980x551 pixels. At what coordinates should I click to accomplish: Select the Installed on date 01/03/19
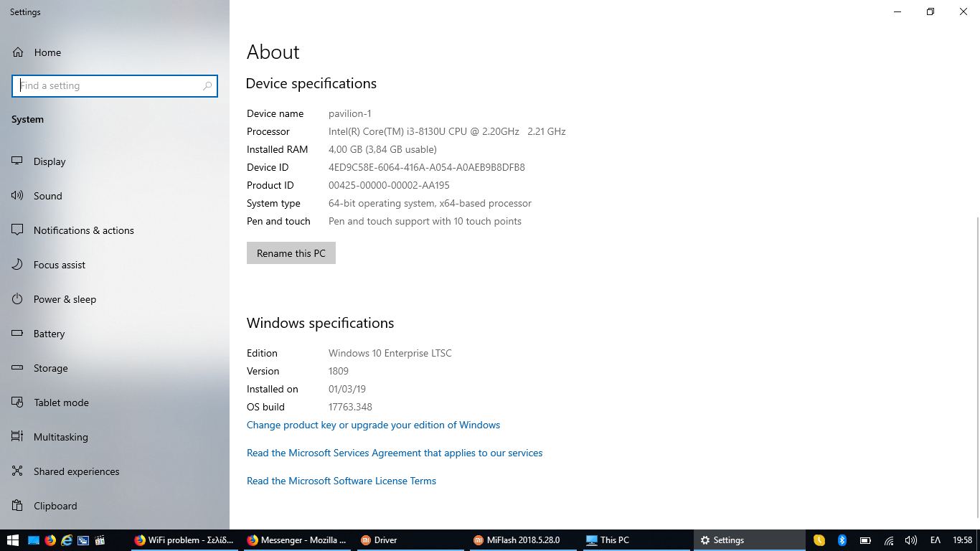[347, 389]
